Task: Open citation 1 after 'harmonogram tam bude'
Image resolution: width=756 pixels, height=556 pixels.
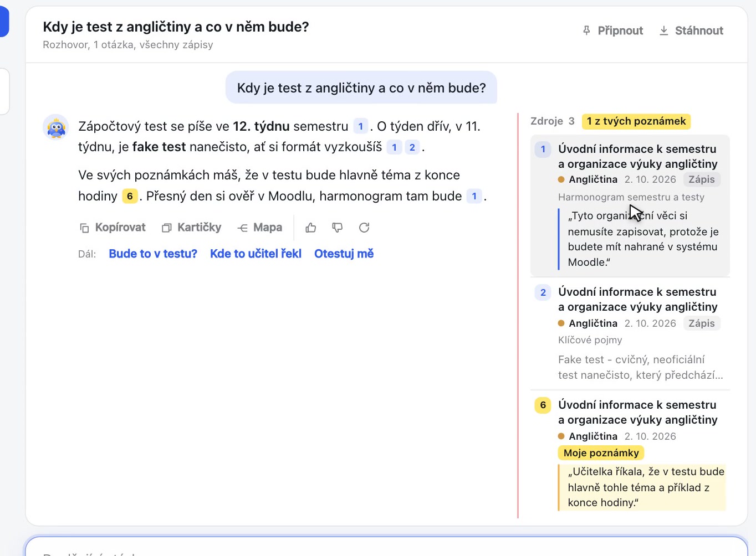Action: (474, 196)
